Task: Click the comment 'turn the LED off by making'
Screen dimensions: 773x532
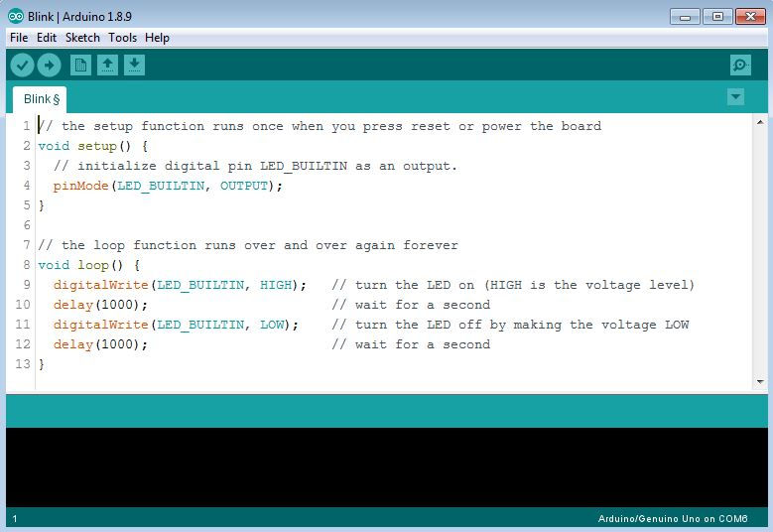Action: tap(458, 325)
